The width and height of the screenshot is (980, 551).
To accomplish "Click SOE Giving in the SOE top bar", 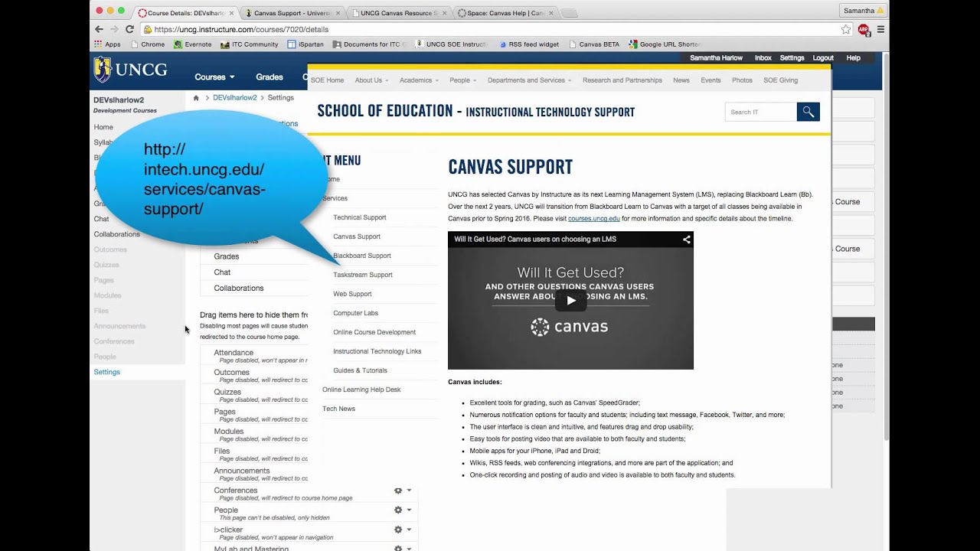I will click(x=780, y=80).
